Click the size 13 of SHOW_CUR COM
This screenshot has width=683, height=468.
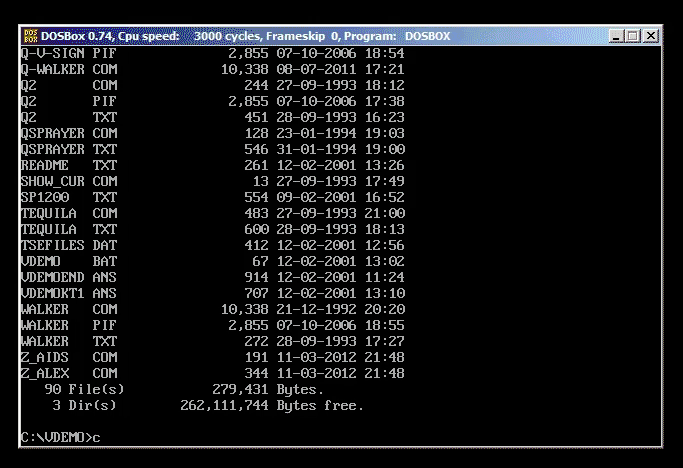[260, 181]
